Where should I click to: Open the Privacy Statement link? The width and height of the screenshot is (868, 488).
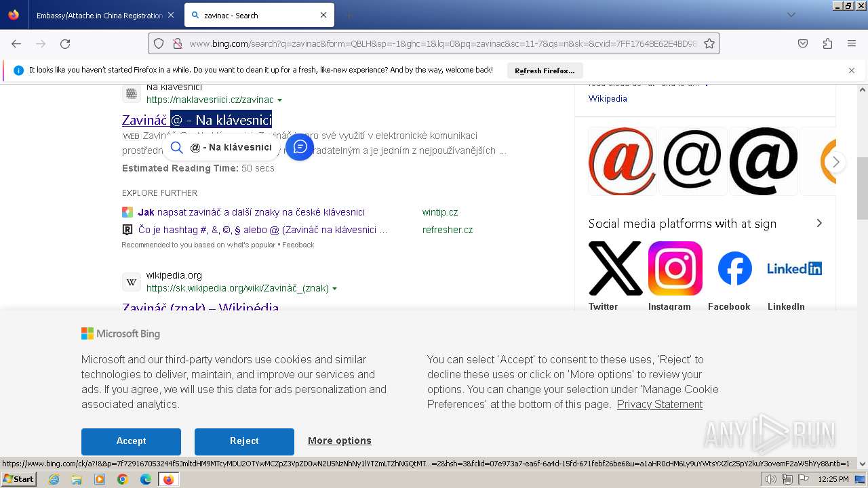660,405
